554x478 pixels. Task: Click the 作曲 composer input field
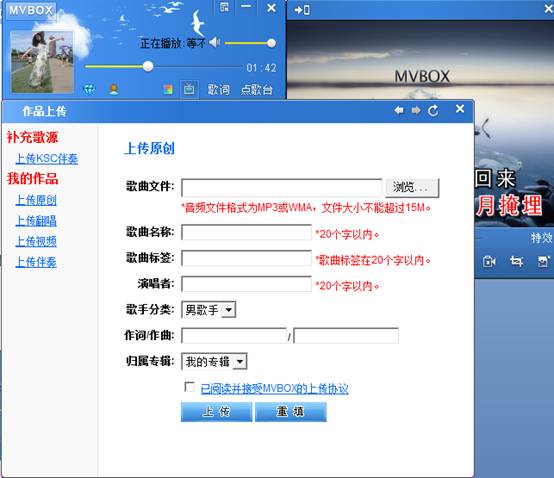pyautogui.click(x=346, y=336)
